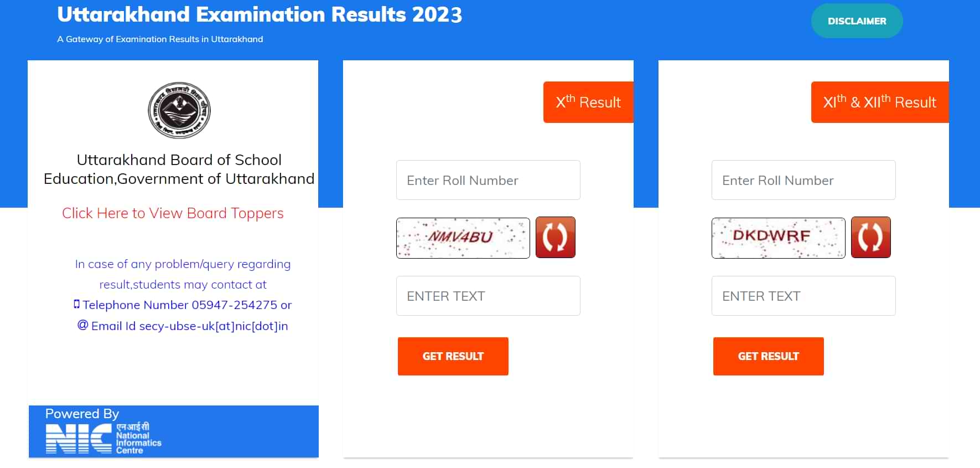Click the Uttarakhand Board of School Education logo
Screen dimensions: 980x468
[x=179, y=110]
